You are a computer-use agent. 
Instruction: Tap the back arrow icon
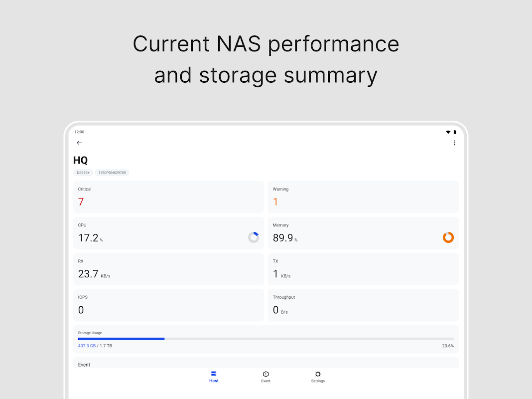pyautogui.click(x=79, y=143)
